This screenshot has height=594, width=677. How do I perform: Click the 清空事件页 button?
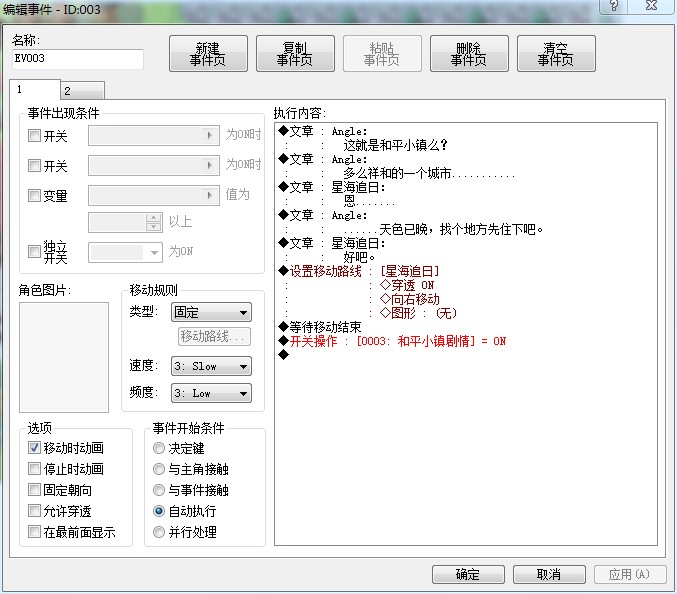tap(556, 54)
